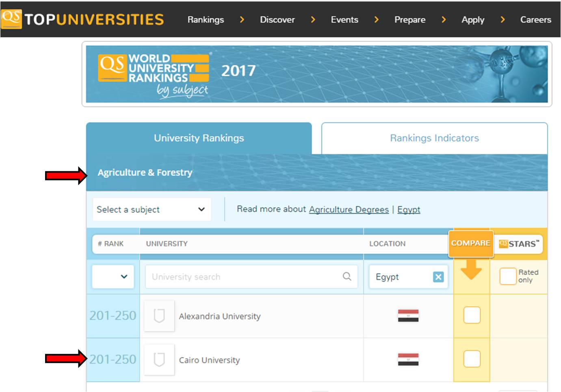Click the QS STARS header button
This screenshot has height=392, width=561.
tap(519, 244)
